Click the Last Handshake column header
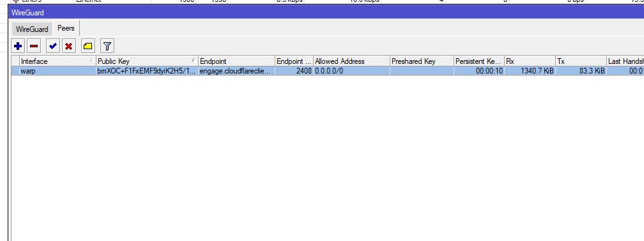The width and height of the screenshot is (644, 241). pyautogui.click(x=625, y=61)
